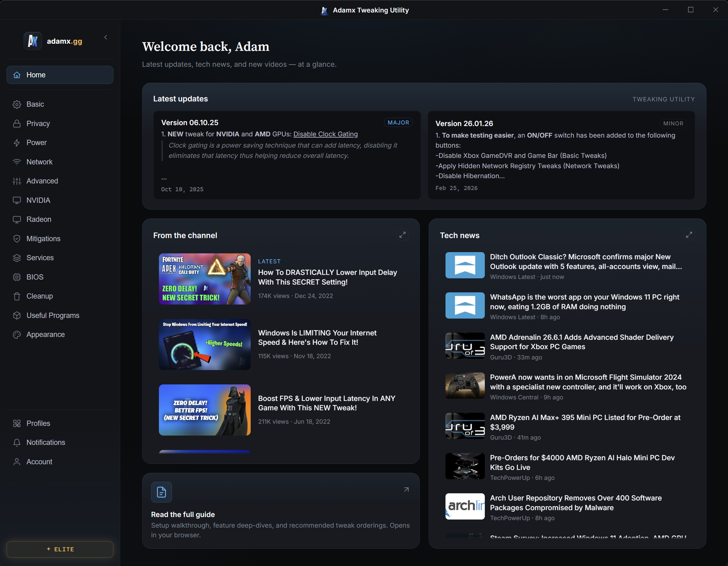Click the Profiles grid icon
The height and width of the screenshot is (566, 728).
(x=17, y=423)
